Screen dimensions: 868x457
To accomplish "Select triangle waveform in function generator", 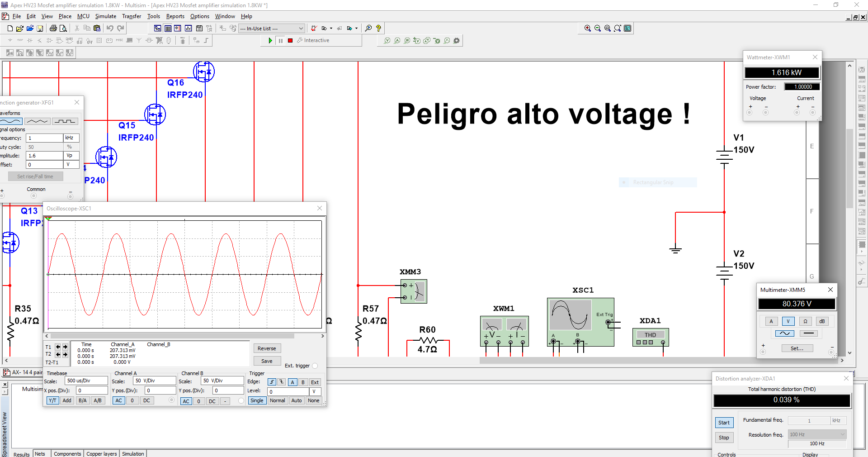I will point(38,121).
